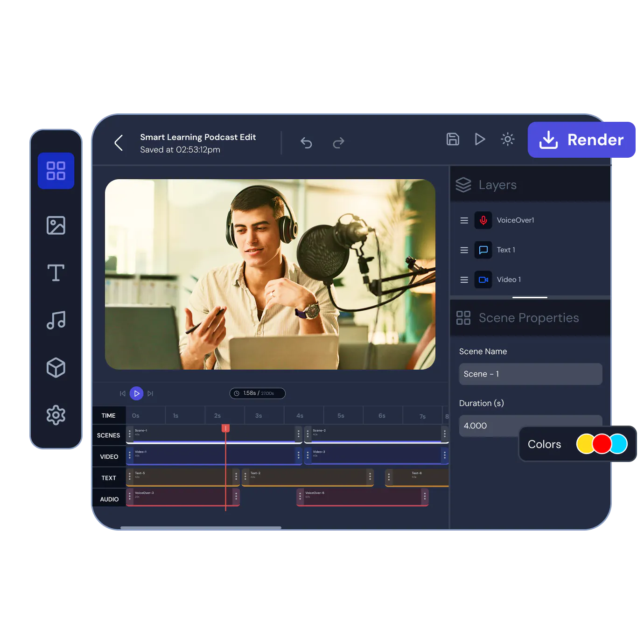The height and width of the screenshot is (644, 644).
Task: Click Scene-1 left handle dots
Action: point(130,434)
